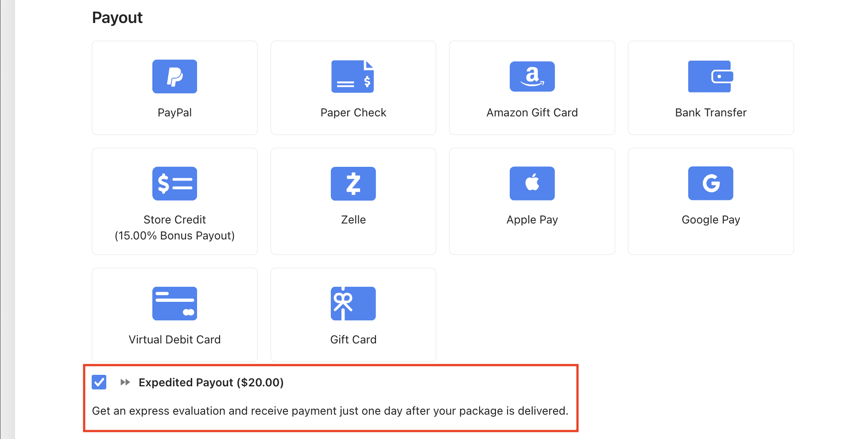The width and height of the screenshot is (868, 439).
Task: Uncheck the Expedited Payout checkbox
Action: coord(99,382)
